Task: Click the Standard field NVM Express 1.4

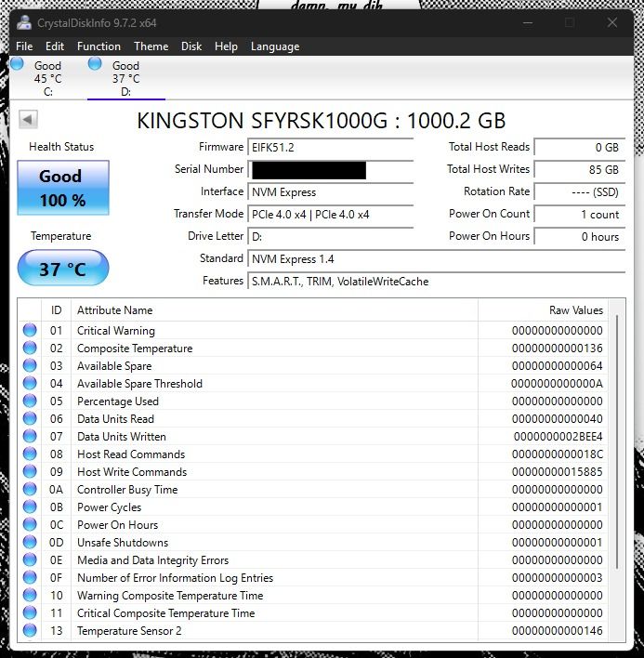Action: point(437,259)
